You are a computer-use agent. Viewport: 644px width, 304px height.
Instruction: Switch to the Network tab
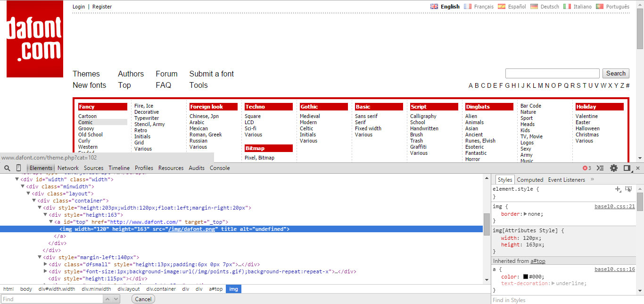coord(68,168)
